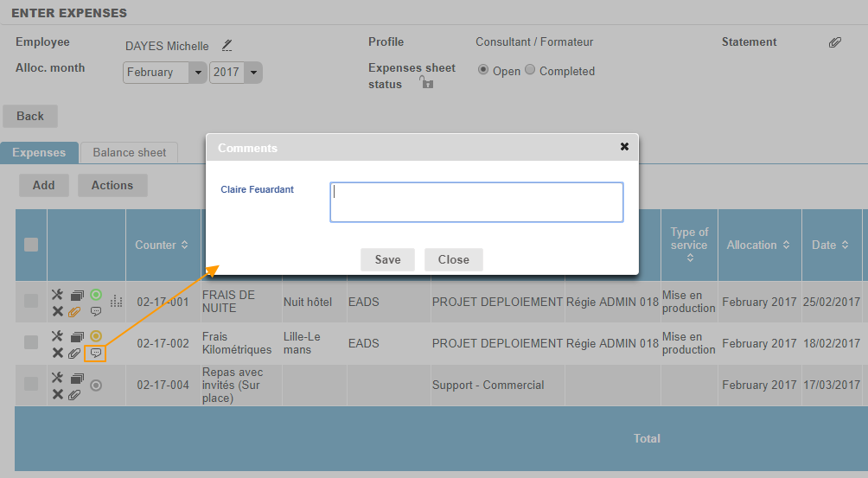Select the Completed radio button
Screen dimensions: 868x478
click(x=530, y=71)
